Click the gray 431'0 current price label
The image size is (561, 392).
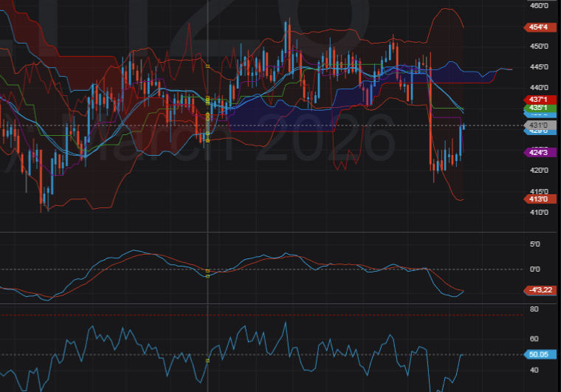click(x=538, y=125)
